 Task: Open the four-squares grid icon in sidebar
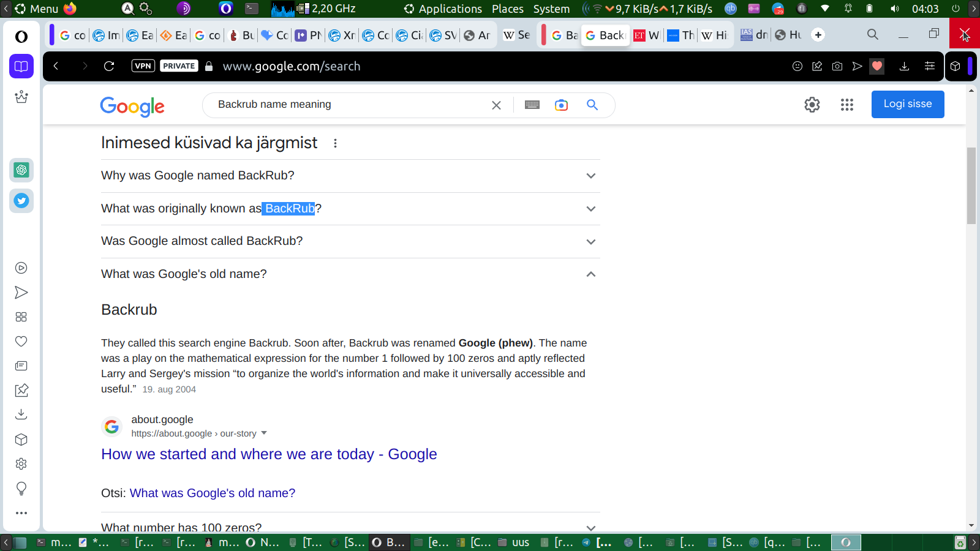tap(21, 317)
